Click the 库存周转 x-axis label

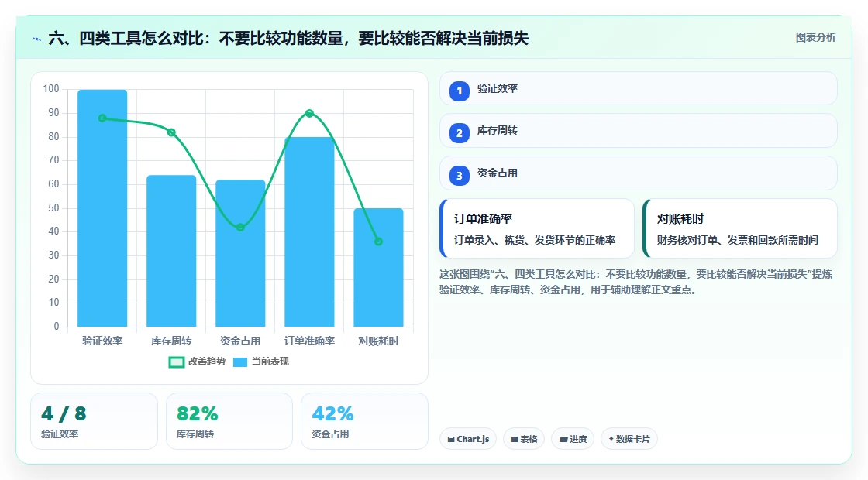pyautogui.click(x=171, y=341)
